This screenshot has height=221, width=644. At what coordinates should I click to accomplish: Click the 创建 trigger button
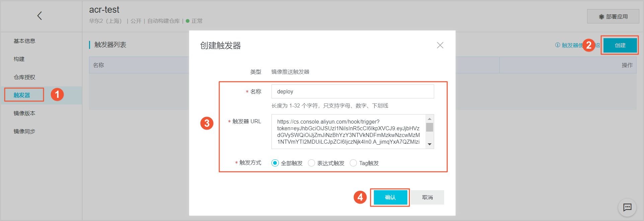click(620, 45)
